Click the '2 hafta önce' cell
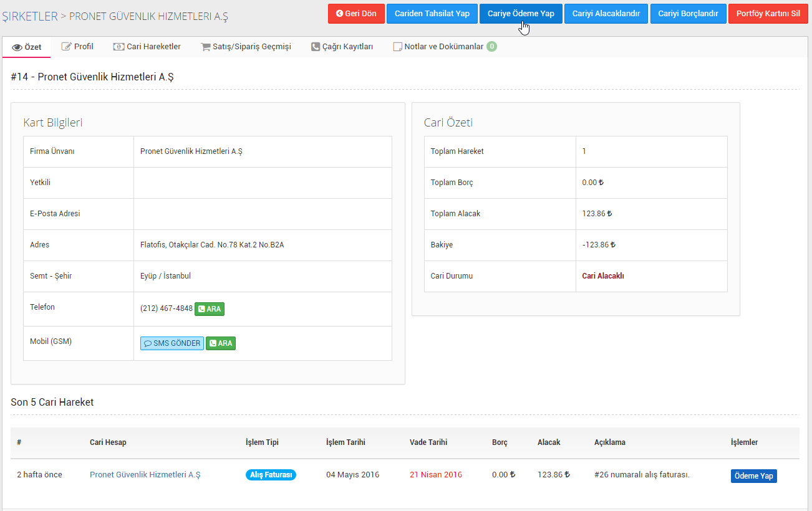Screen dimensions: 812x511 tap(39, 475)
